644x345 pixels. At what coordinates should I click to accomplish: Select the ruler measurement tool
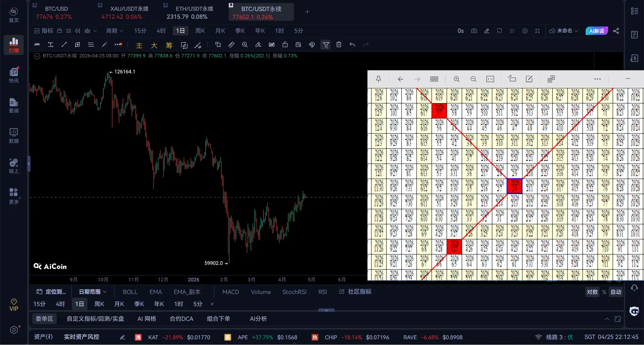[x=231, y=45]
